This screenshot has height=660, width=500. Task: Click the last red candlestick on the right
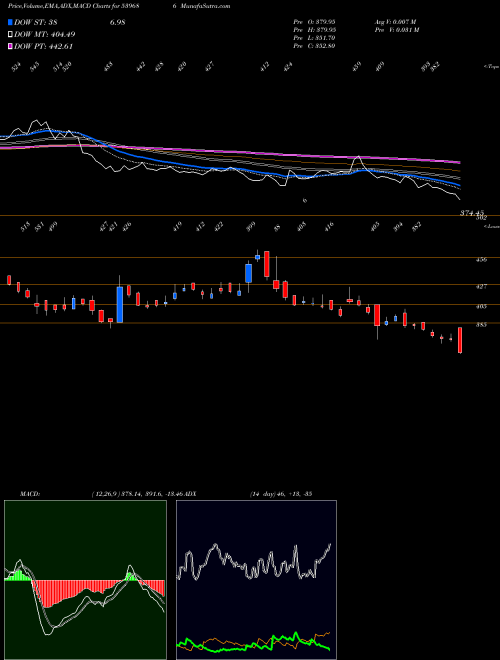[460, 340]
